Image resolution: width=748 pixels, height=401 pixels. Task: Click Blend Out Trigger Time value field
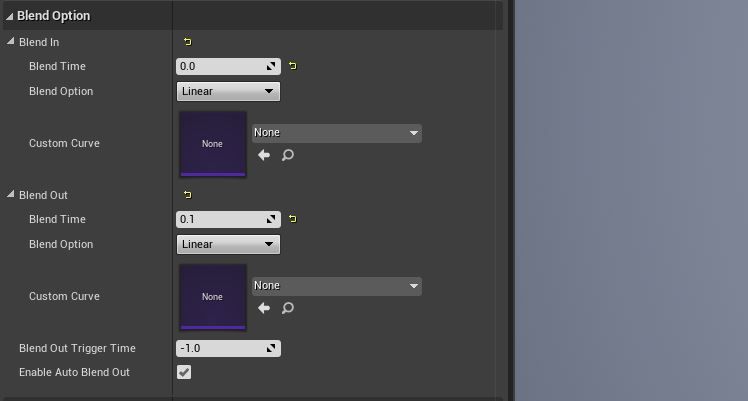[x=229, y=349]
